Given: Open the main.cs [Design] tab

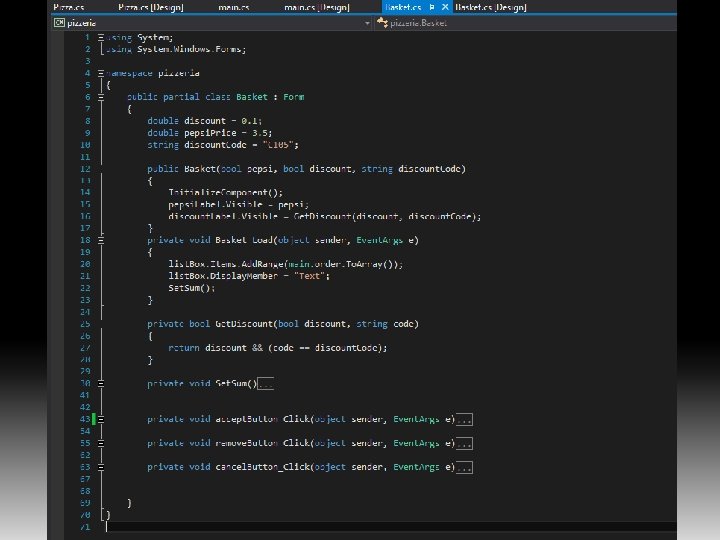Looking at the screenshot, I should point(317,7).
